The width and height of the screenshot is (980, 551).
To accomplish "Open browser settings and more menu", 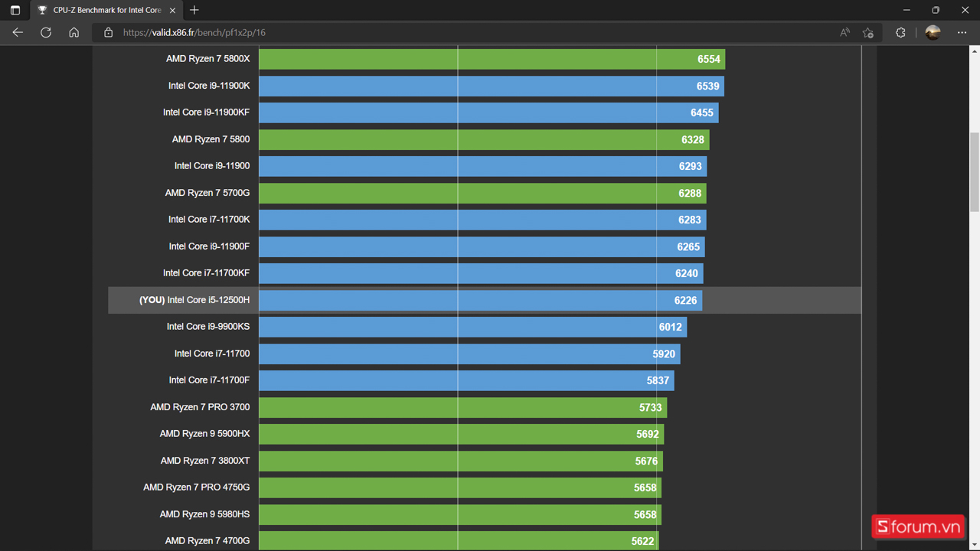I will pos(962,32).
